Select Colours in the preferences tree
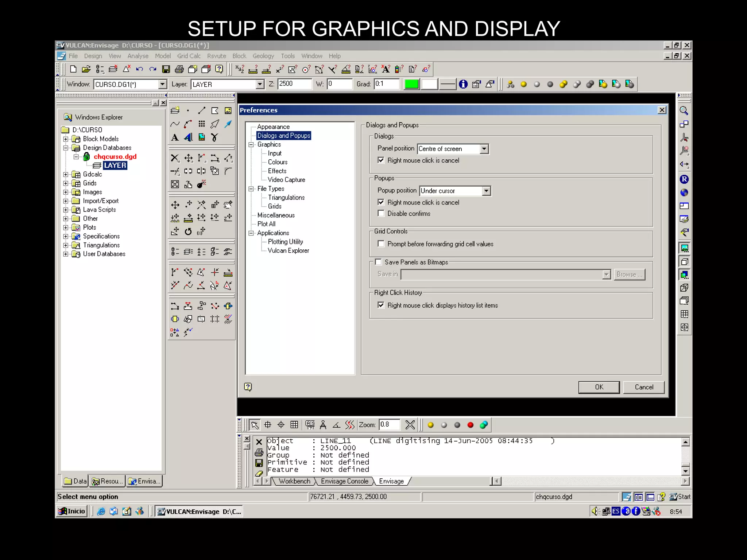 pyautogui.click(x=278, y=162)
